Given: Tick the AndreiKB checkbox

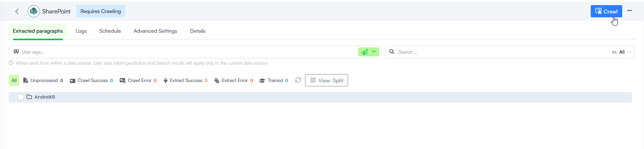Looking at the screenshot, I should click(x=21, y=97).
